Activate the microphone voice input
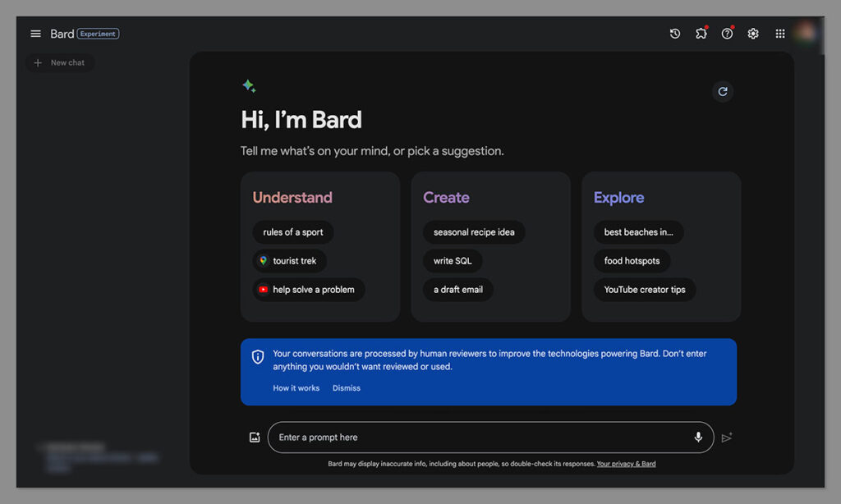841x504 pixels. (698, 437)
